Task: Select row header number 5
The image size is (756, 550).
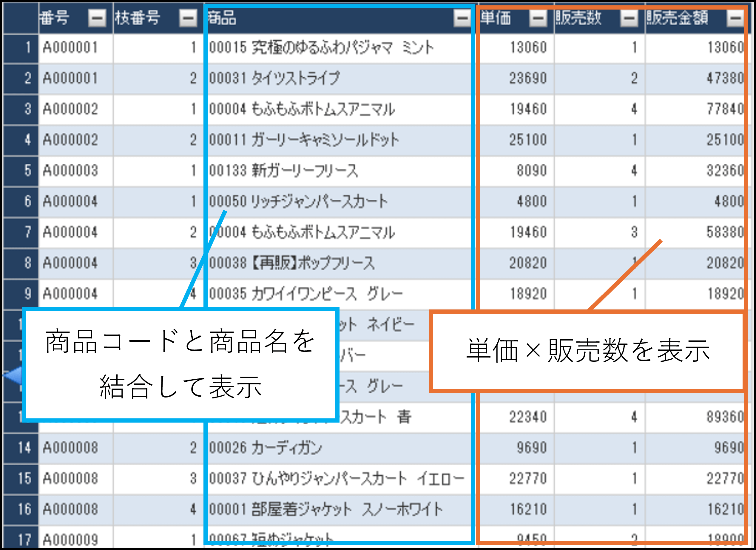Action: coord(21,170)
